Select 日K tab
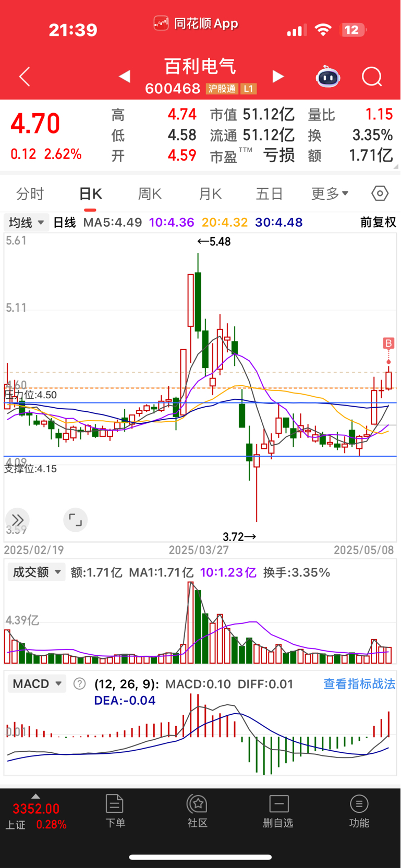 coord(90,194)
